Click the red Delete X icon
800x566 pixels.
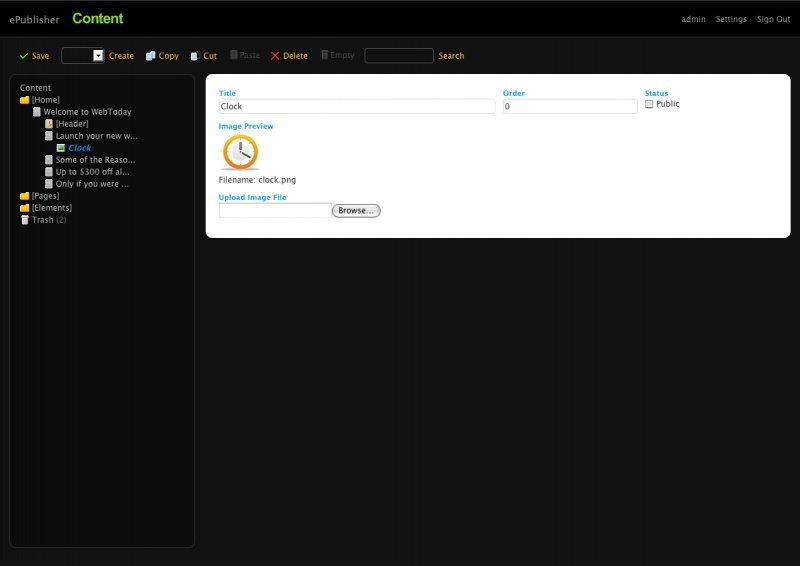[x=275, y=56]
